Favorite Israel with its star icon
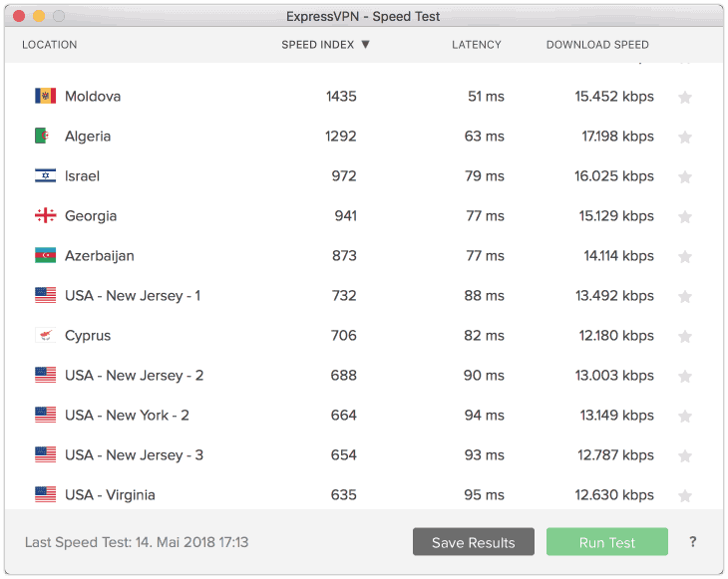Viewport: 728px width, 579px height. (685, 176)
